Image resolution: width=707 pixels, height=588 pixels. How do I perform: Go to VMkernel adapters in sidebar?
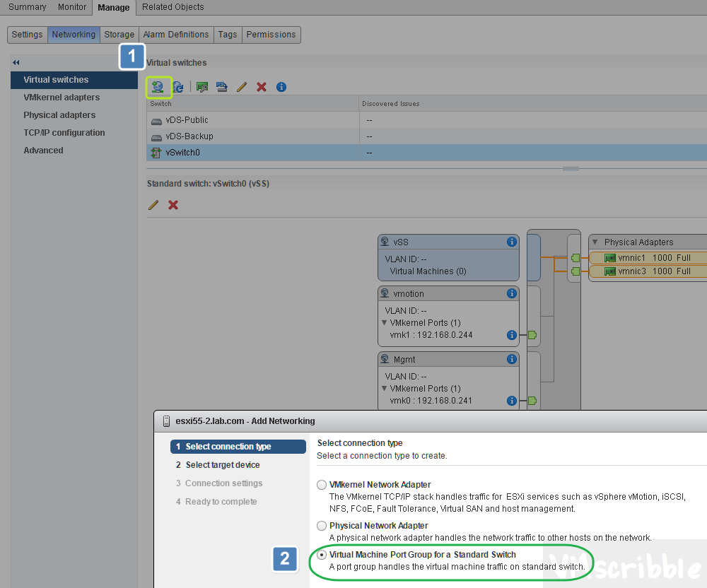pyautogui.click(x=62, y=98)
